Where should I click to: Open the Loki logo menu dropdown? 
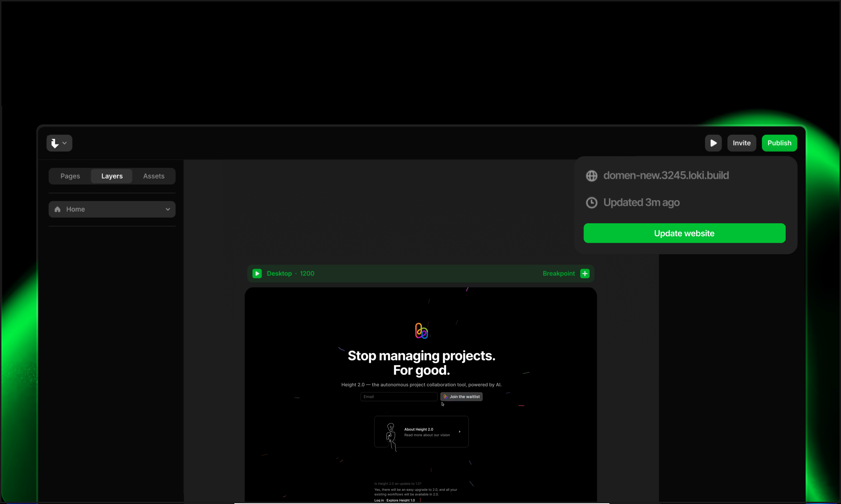click(59, 143)
